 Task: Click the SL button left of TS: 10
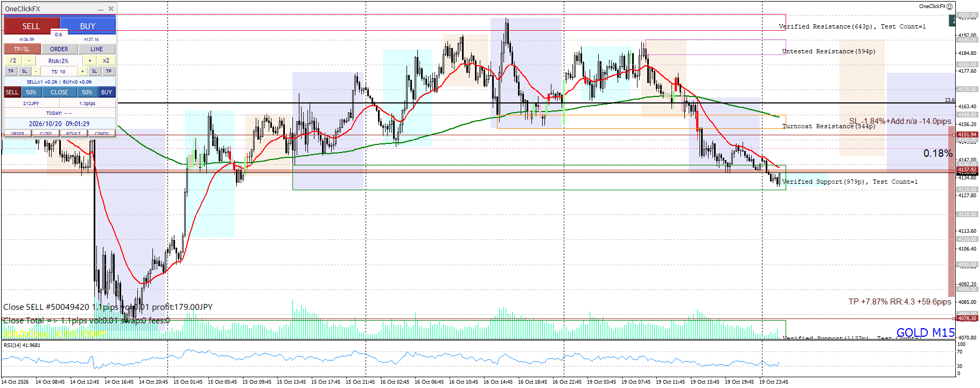[24, 71]
